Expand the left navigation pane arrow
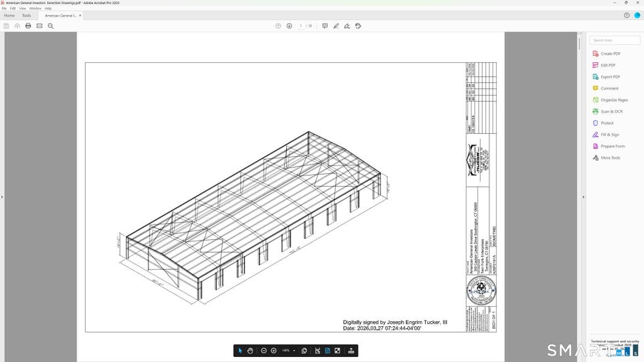Image resolution: width=644 pixels, height=362 pixels. (x=2, y=197)
